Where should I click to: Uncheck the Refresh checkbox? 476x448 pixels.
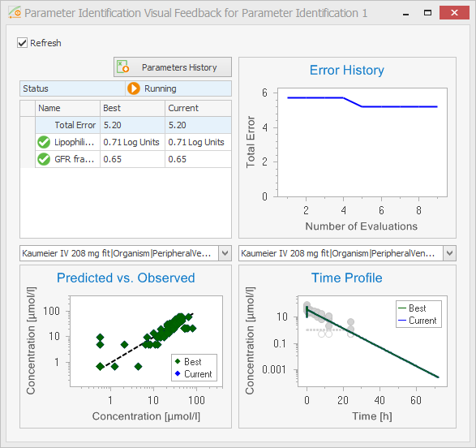[x=22, y=43]
